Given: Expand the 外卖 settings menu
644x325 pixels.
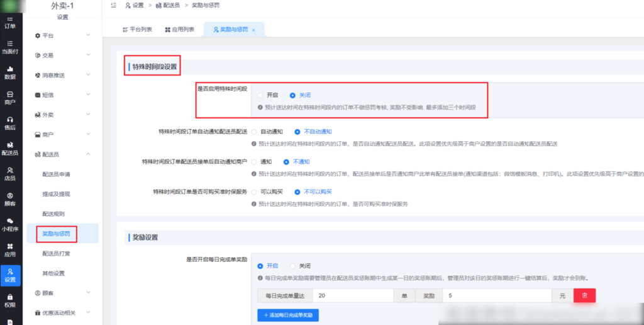Looking at the screenshot, I should point(62,115).
